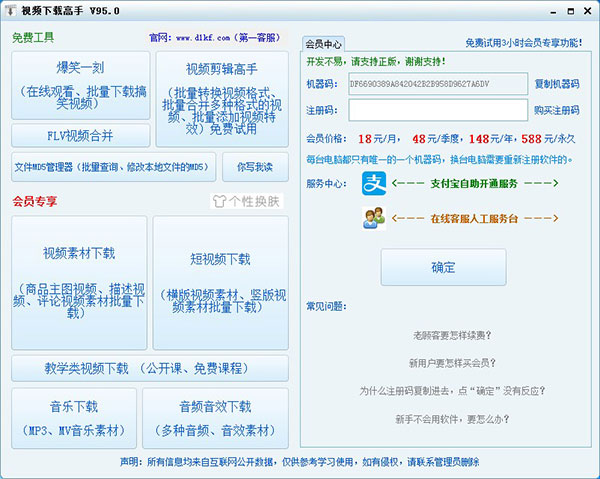Open FAQ 新用户要怎样买会员？
Viewport: 600px width, 479px height.
[452, 363]
